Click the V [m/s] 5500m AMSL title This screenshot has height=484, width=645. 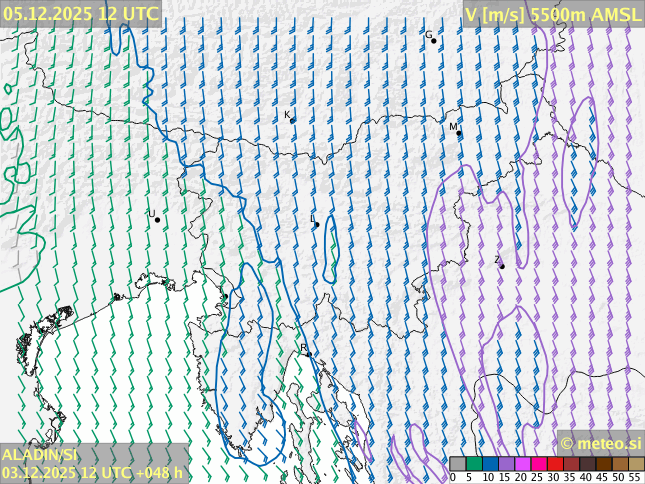(x=553, y=14)
